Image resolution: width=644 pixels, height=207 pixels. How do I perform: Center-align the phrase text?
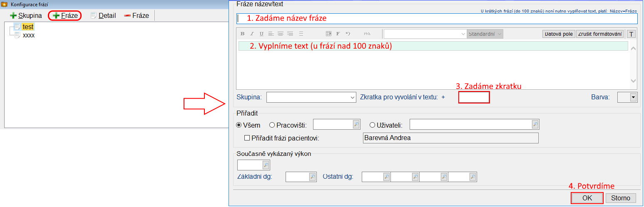[281, 34]
